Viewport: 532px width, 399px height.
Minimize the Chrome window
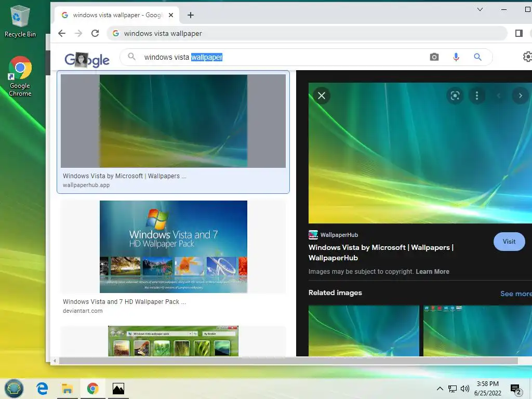504,9
